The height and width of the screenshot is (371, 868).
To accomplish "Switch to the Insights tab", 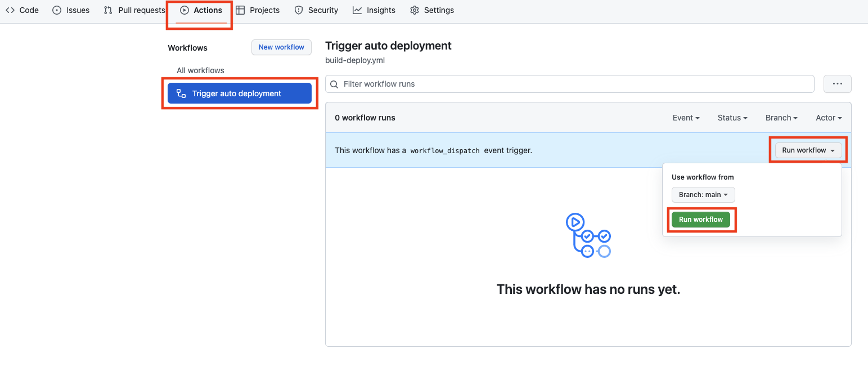I will pyautogui.click(x=374, y=10).
